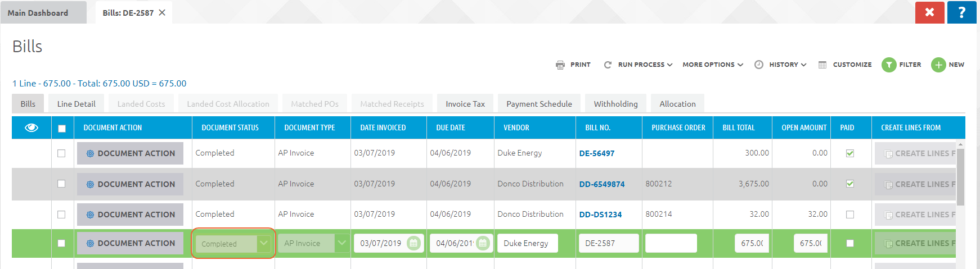Close the Bills: DE-2587 tab
The image size is (980, 269).
(162, 13)
